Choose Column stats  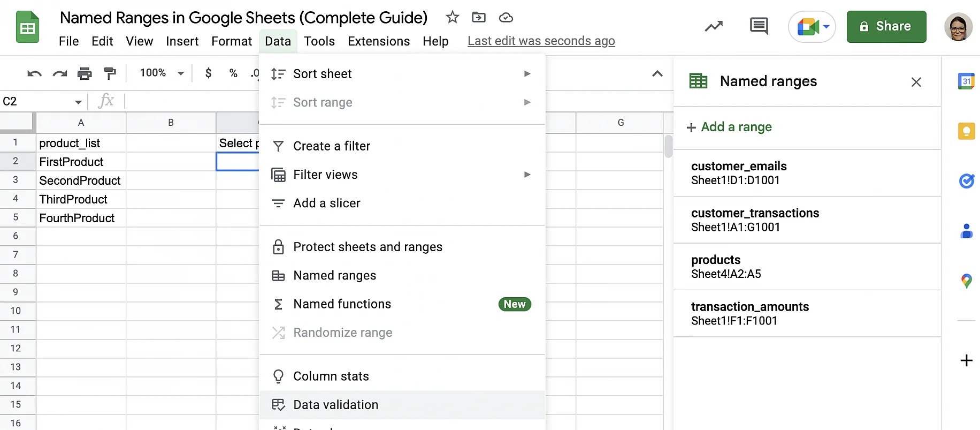tap(402, 376)
